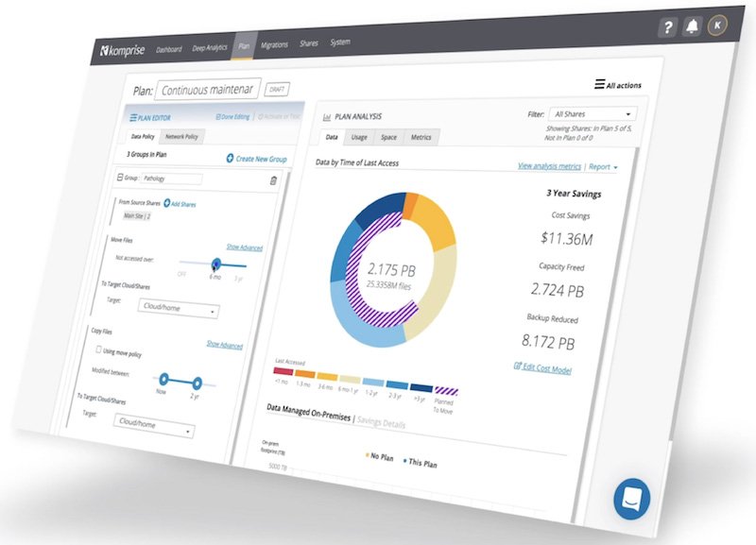Screen dimensions: 756x545
Task: Open the System navigation item
Action: (340, 42)
